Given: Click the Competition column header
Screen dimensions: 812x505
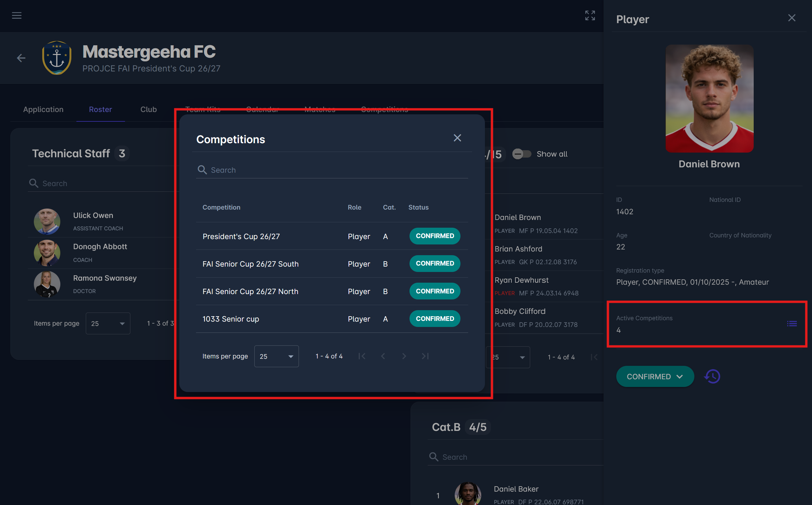Looking at the screenshot, I should [x=221, y=207].
